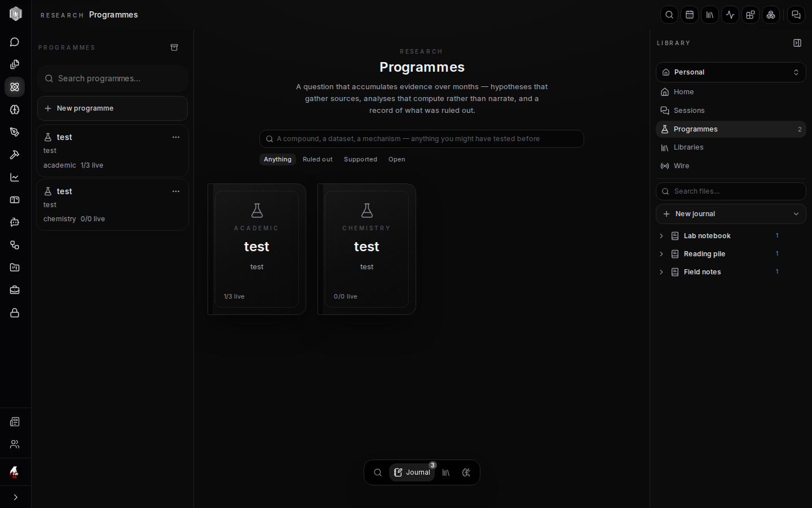
Task: Open Wire in the Library panel
Action: tap(731, 166)
